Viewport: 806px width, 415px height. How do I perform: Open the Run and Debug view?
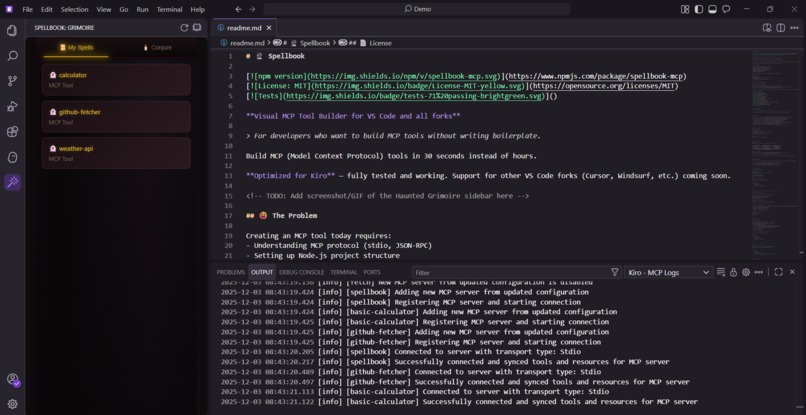tap(12, 106)
